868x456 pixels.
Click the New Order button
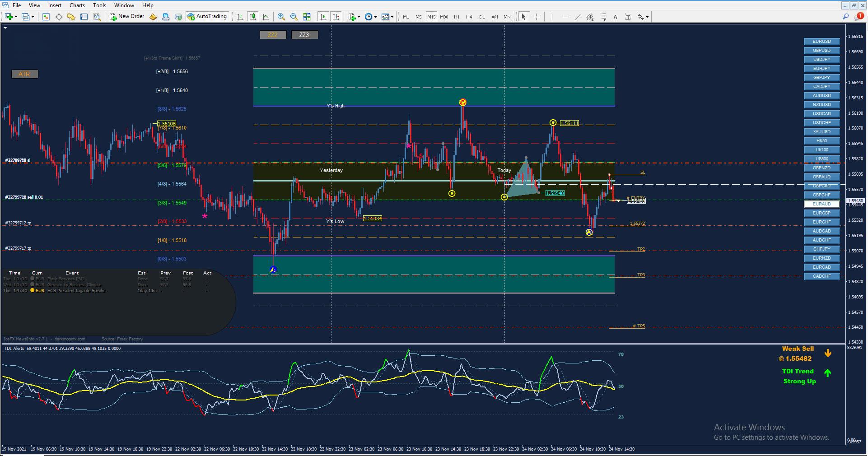127,17
